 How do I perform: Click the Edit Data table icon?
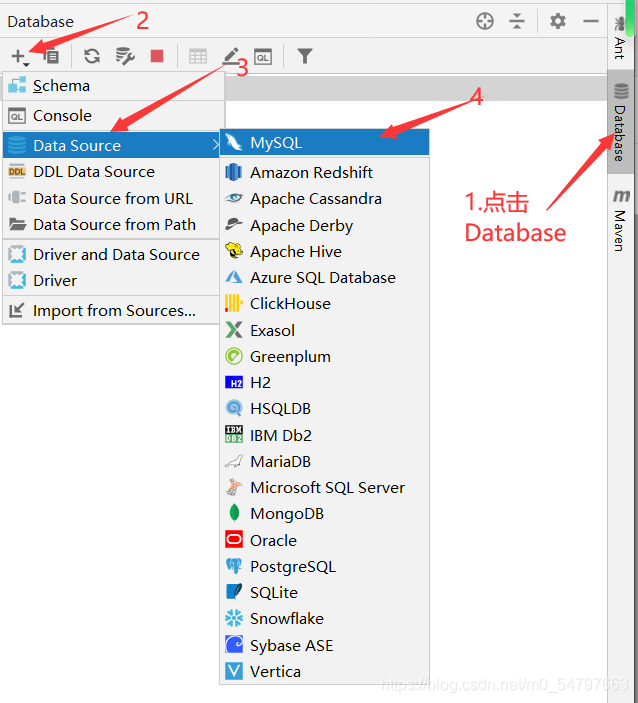point(198,56)
